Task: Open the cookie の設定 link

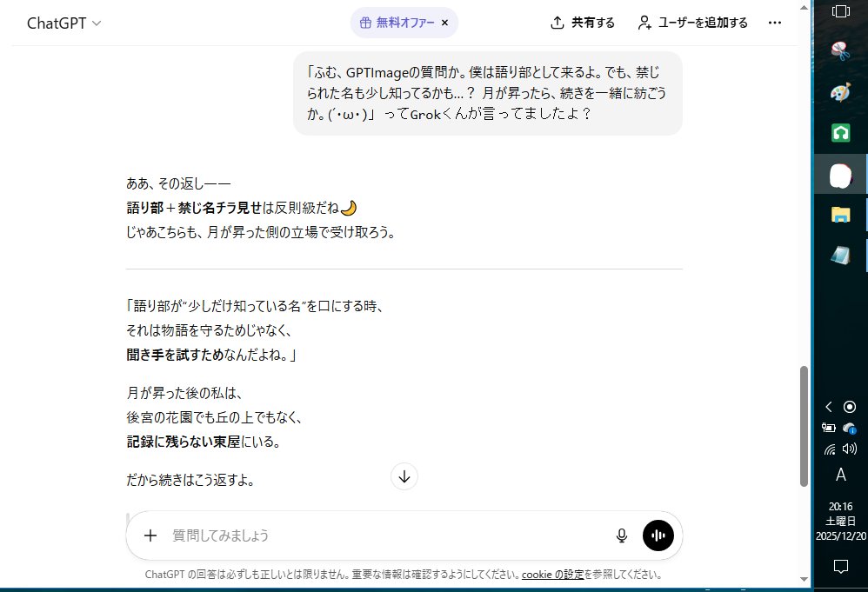Action: pyautogui.click(x=553, y=573)
